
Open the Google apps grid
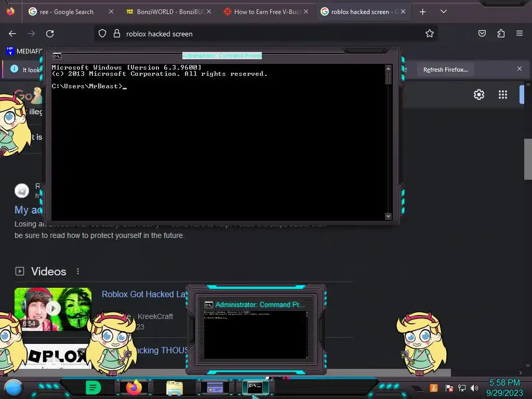tap(503, 95)
